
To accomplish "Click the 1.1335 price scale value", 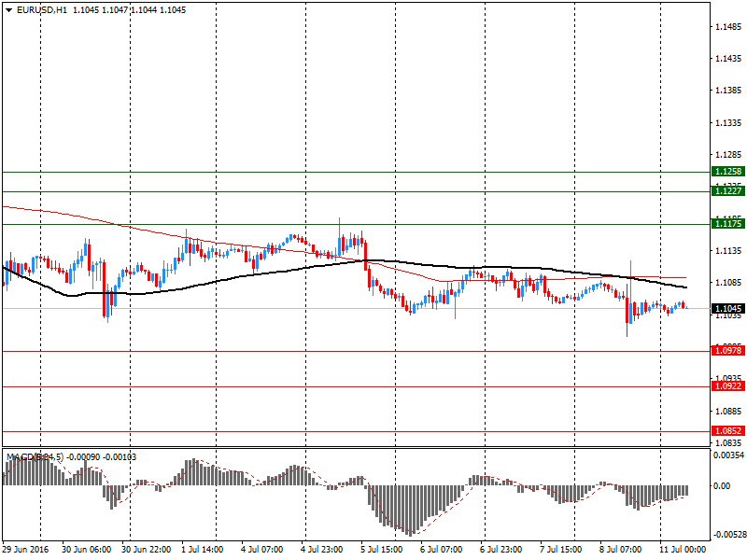I will pos(728,123).
